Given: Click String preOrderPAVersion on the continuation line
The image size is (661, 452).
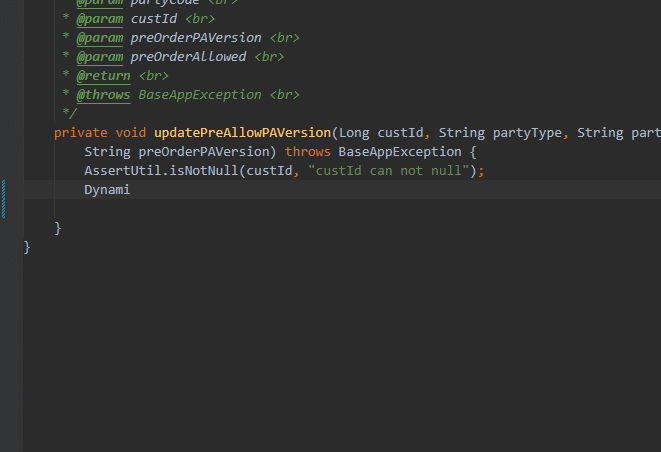Looking at the screenshot, I should pyautogui.click(x=180, y=152).
